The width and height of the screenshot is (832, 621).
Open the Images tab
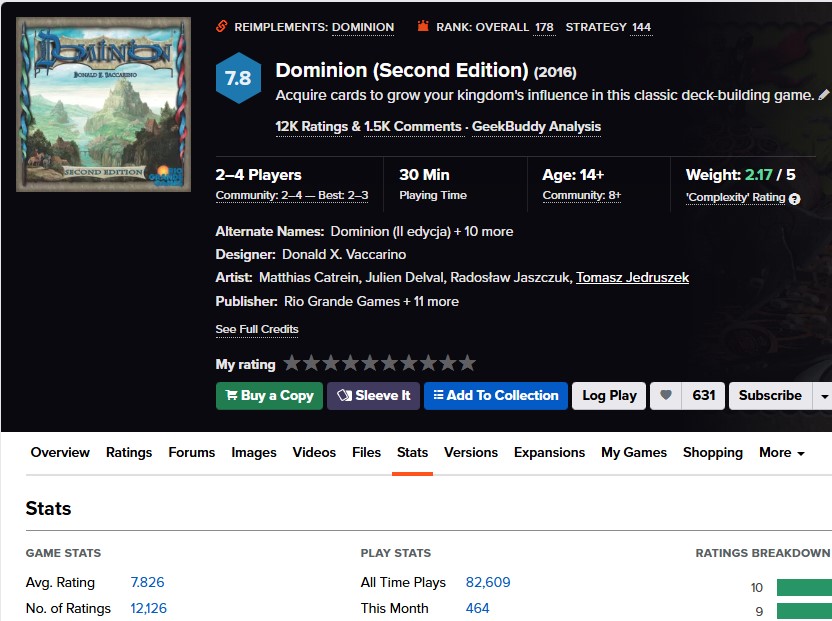[x=254, y=453]
